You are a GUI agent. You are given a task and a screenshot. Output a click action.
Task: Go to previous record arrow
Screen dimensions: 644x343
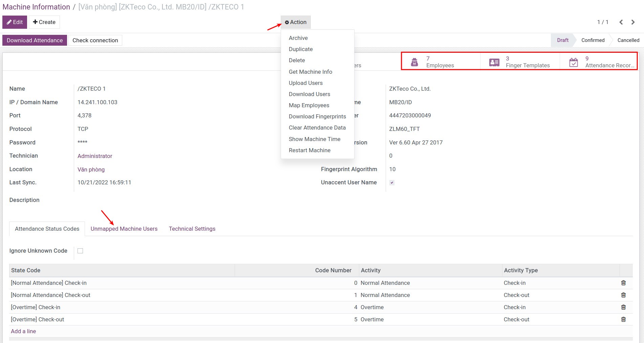(x=621, y=22)
